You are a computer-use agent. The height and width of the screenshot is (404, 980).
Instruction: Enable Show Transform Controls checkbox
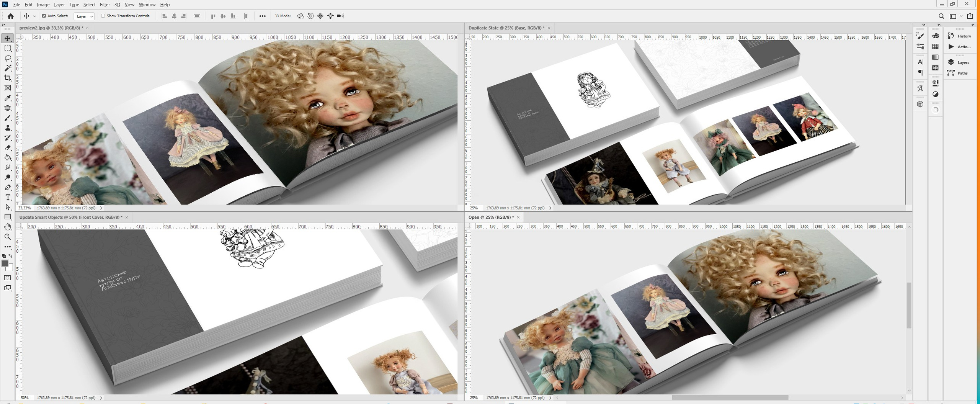tap(103, 16)
